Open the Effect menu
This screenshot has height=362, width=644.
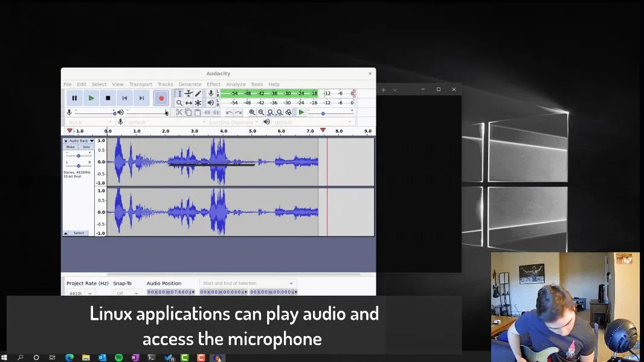pos(214,84)
